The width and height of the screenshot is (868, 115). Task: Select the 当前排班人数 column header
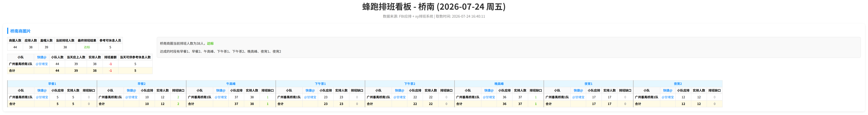click(65, 41)
